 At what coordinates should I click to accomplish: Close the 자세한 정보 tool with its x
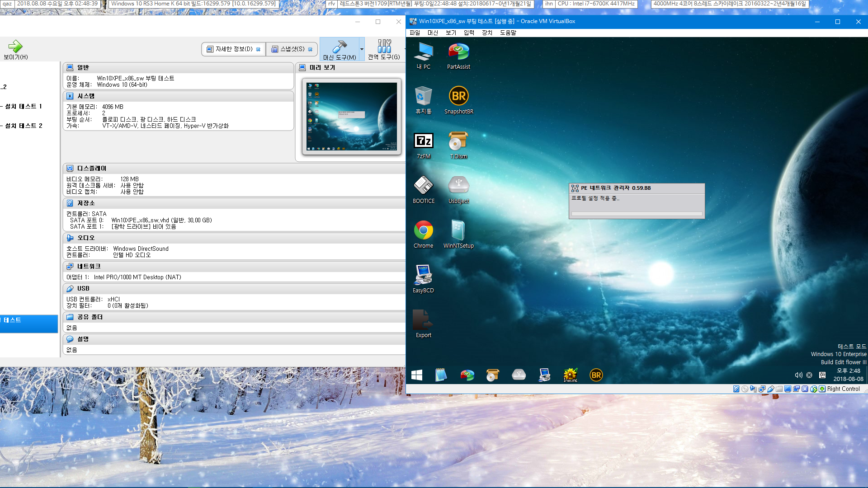258,49
